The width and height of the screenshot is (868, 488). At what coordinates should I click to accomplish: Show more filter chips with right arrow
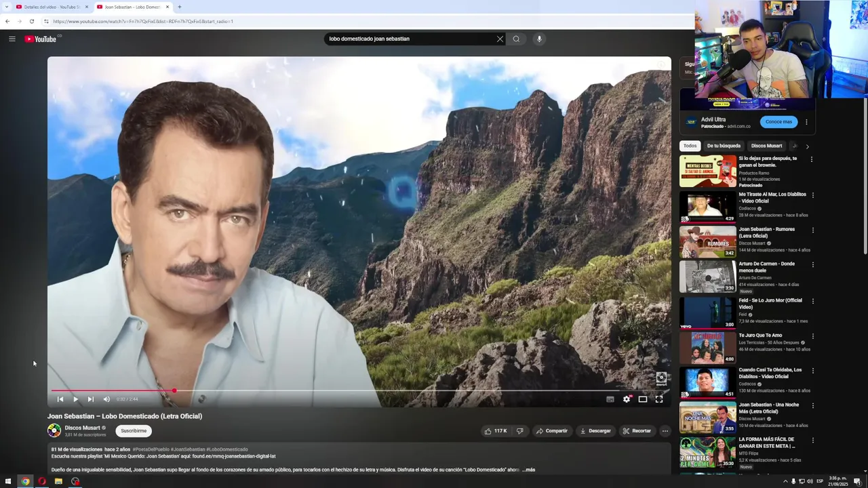807,146
